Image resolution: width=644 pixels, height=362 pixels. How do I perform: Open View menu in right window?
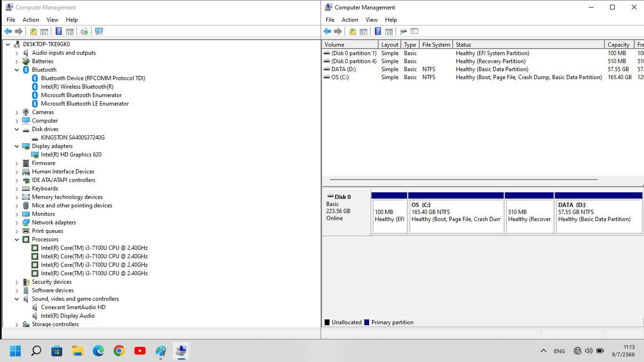click(x=372, y=20)
